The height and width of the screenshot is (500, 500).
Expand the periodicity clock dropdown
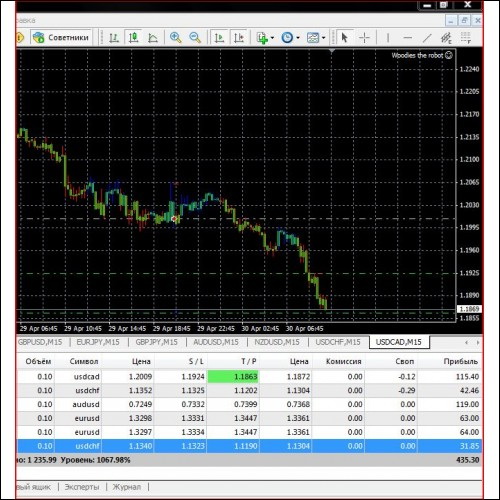click(x=298, y=38)
